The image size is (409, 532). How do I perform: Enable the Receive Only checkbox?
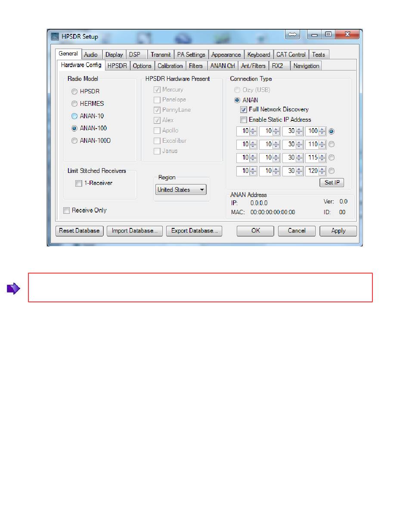(x=66, y=210)
